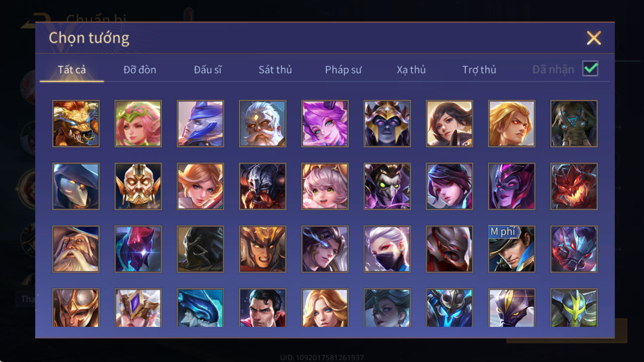Choose the white-bearded old warrior hero
The height and width of the screenshot is (362, 644).
(262, 123)
